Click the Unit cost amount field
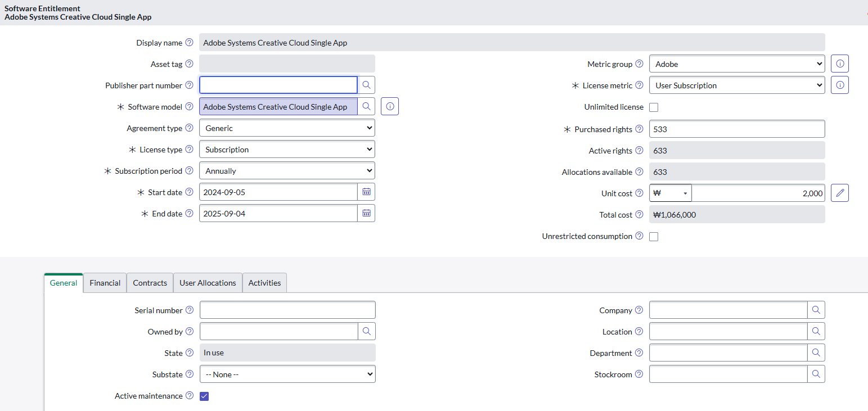 coord(758,193)
